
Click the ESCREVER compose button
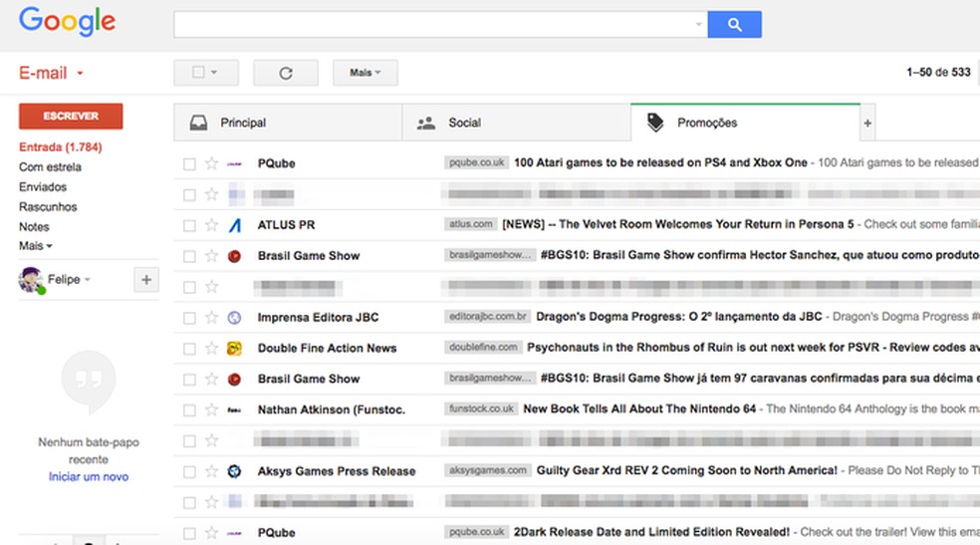point(71,117)
